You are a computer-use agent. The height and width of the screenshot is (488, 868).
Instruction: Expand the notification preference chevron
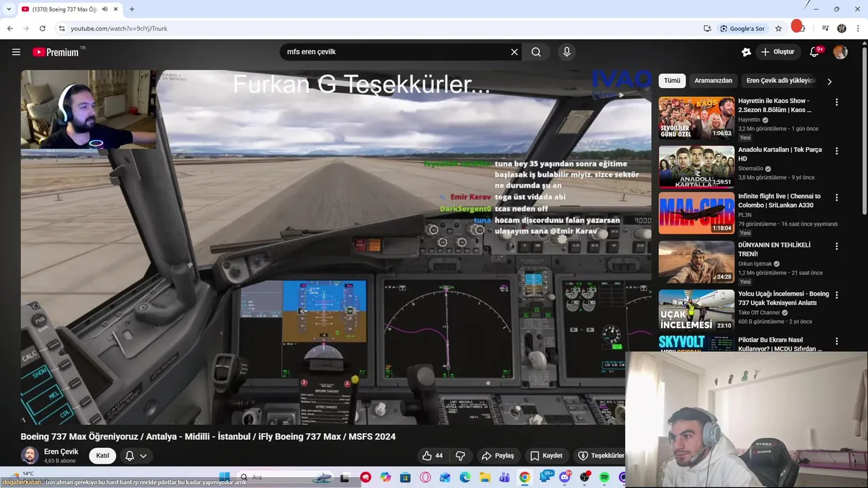tap(143, 455)
